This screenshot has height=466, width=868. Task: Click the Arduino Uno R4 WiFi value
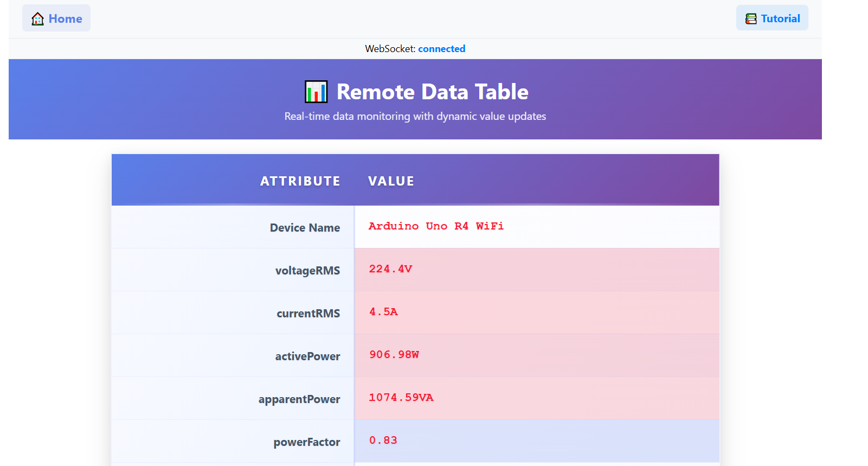pyautogui.click(x=436, y=226)
